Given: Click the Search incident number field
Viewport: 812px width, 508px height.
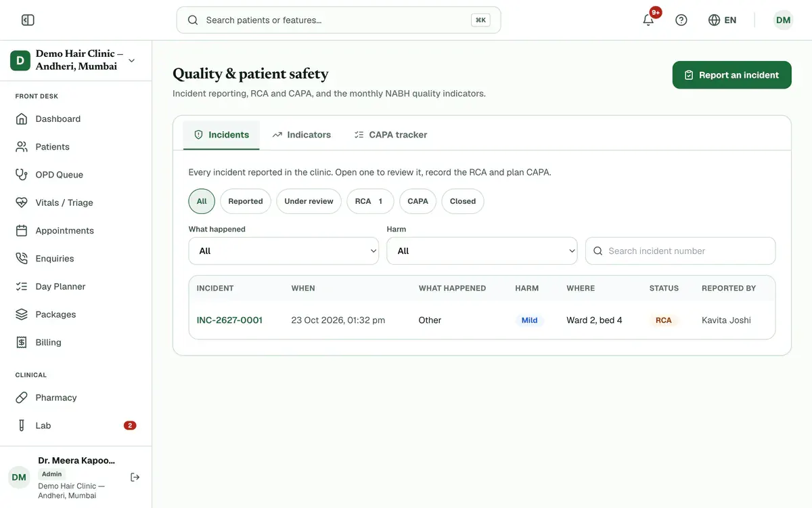Looking at the screenshot, I should click(680, 251).
